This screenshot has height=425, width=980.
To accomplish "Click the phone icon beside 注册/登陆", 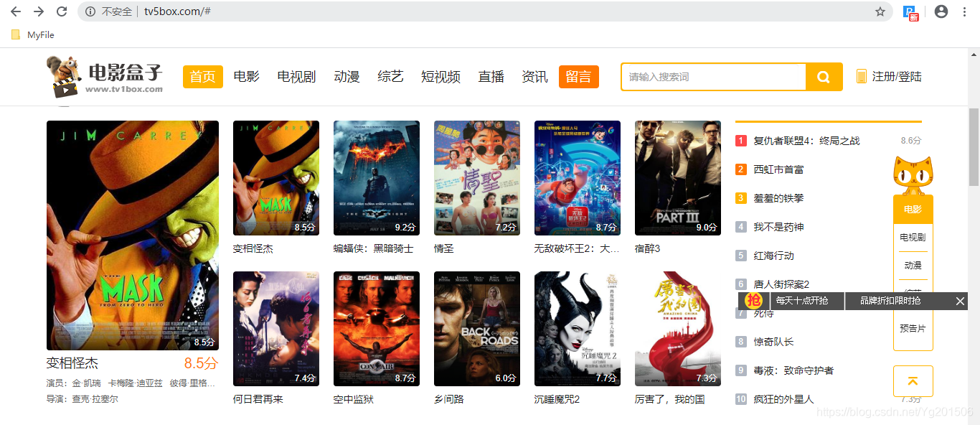I will click(x=861, y=76).
